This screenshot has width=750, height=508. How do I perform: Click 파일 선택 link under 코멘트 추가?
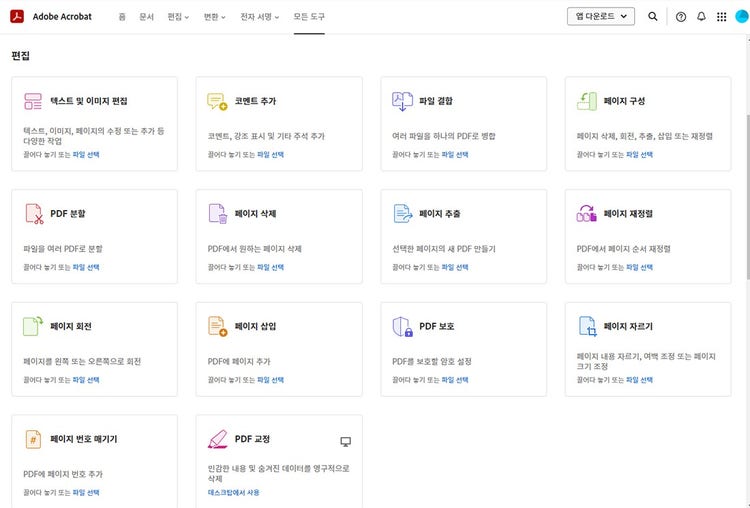270,155
